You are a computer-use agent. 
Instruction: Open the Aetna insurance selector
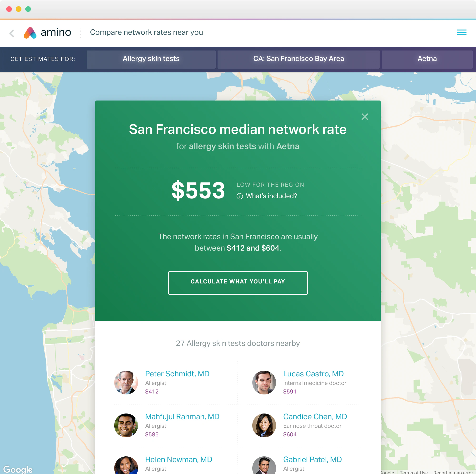pyautogui.click(x=427, y=59)
